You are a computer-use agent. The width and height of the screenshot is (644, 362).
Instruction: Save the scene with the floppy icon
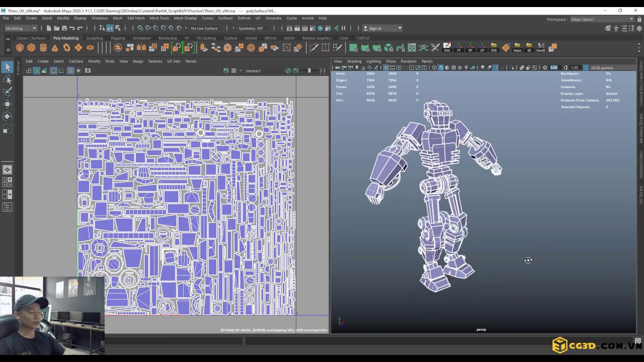(x=64, y=28)
